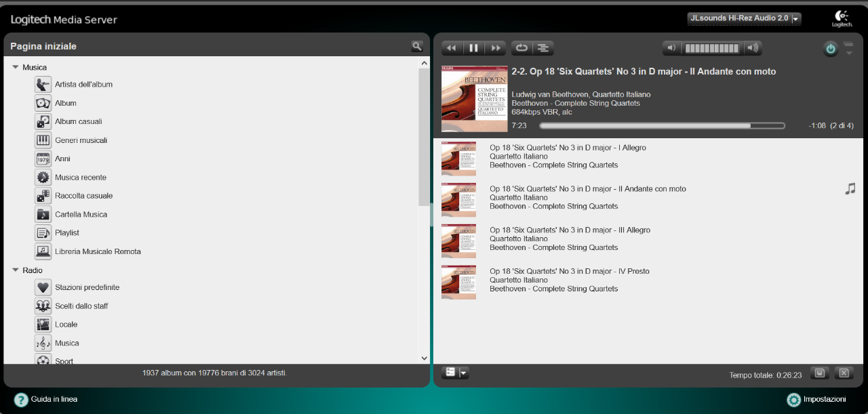This screenshot has height=414, width=868.
Task: Click the cover thumbnail for IV Presto
Action: [458, 283]
